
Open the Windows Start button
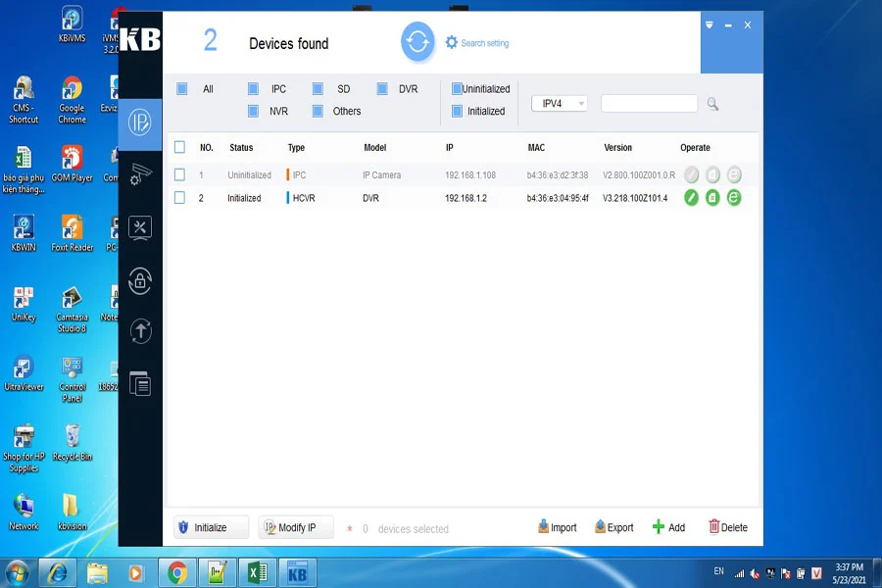click(x=17, y=573)
